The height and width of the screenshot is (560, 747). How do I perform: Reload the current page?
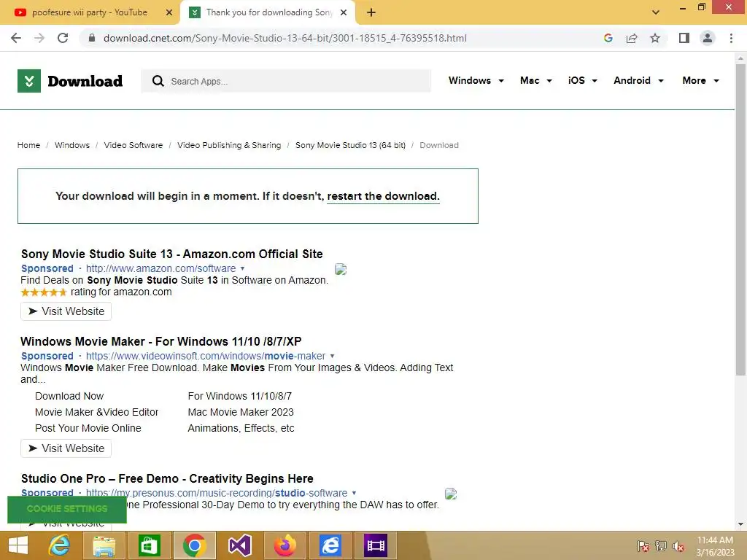(63, 38)
